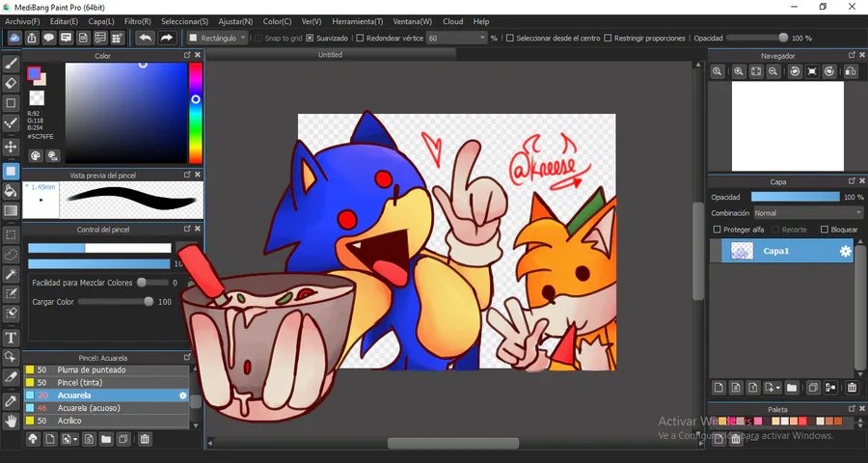The image size is (868, 463).
Task: Select the Pluma de punteado brush
Action: click(106, 370)
